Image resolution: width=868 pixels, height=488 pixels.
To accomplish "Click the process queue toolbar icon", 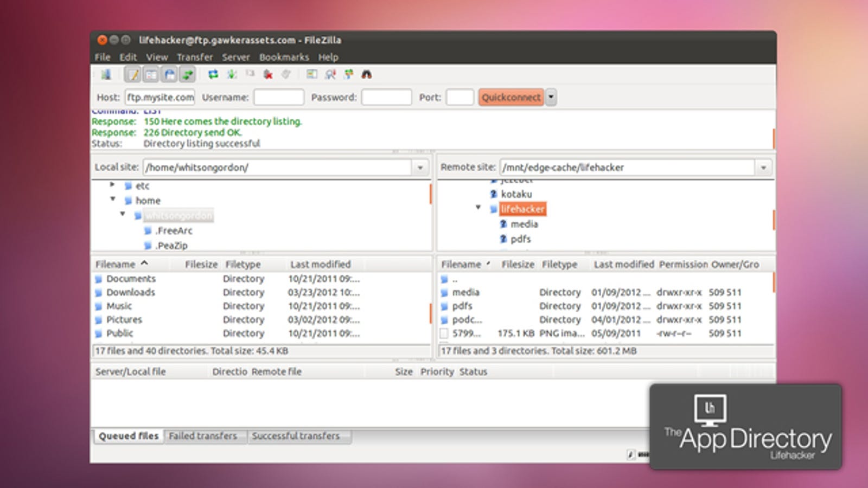I will (232, 74).
